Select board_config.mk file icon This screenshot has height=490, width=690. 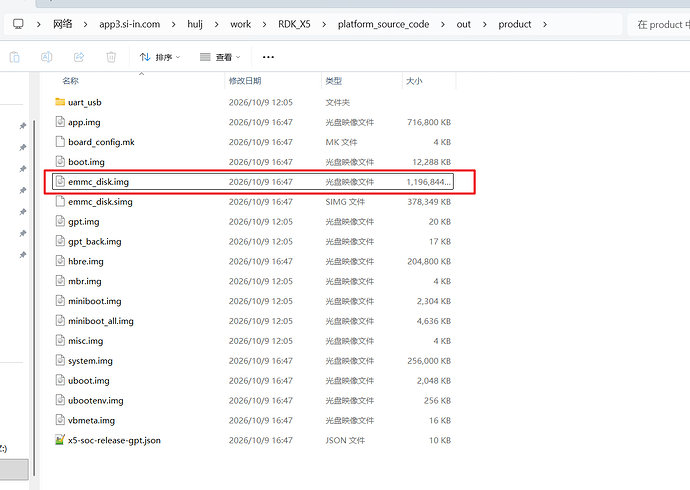(60, 141)
